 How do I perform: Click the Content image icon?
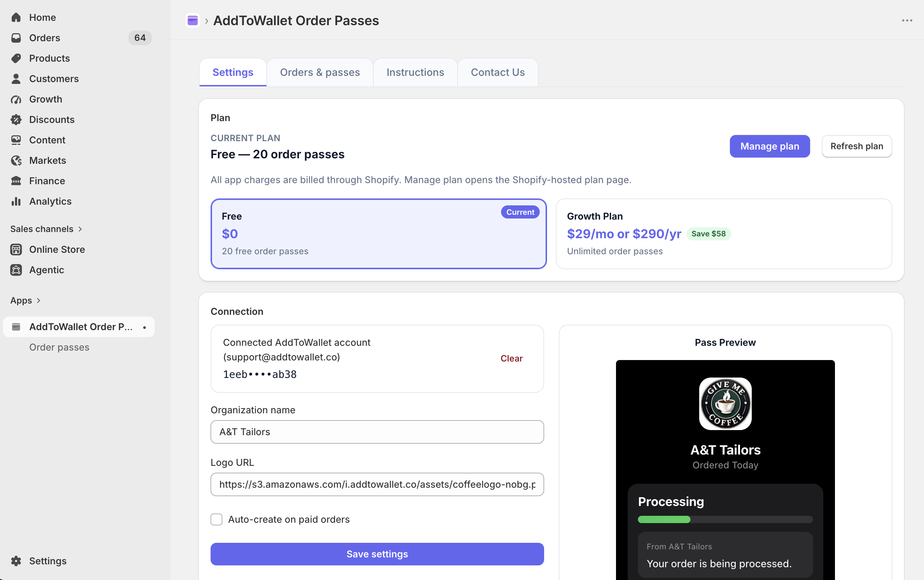tap(16, 140)
